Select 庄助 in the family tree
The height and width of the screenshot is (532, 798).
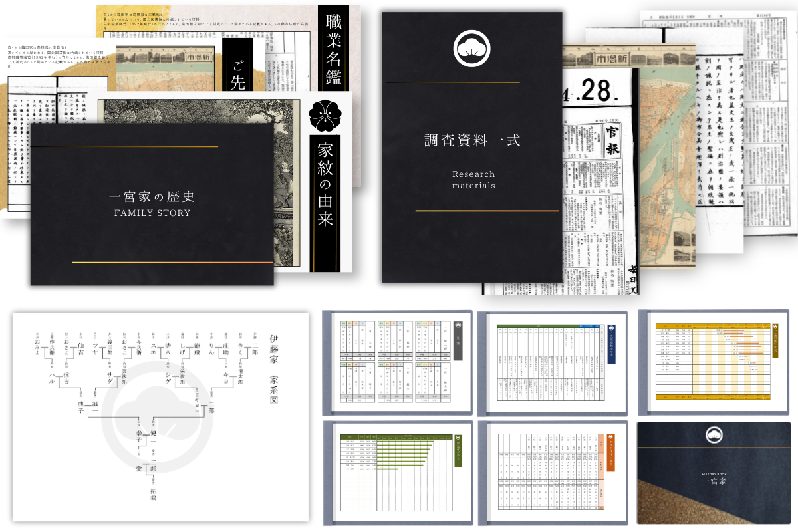tap(225, 348)
